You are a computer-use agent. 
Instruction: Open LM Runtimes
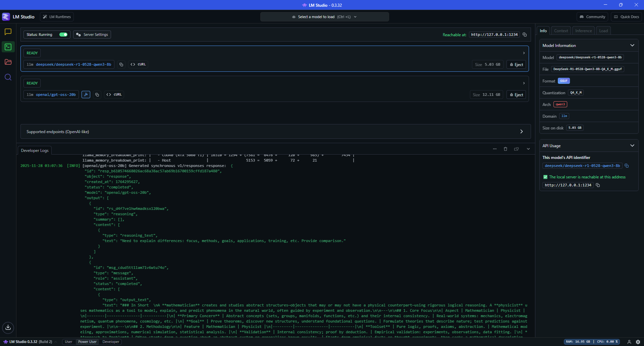tap(57, 17)
